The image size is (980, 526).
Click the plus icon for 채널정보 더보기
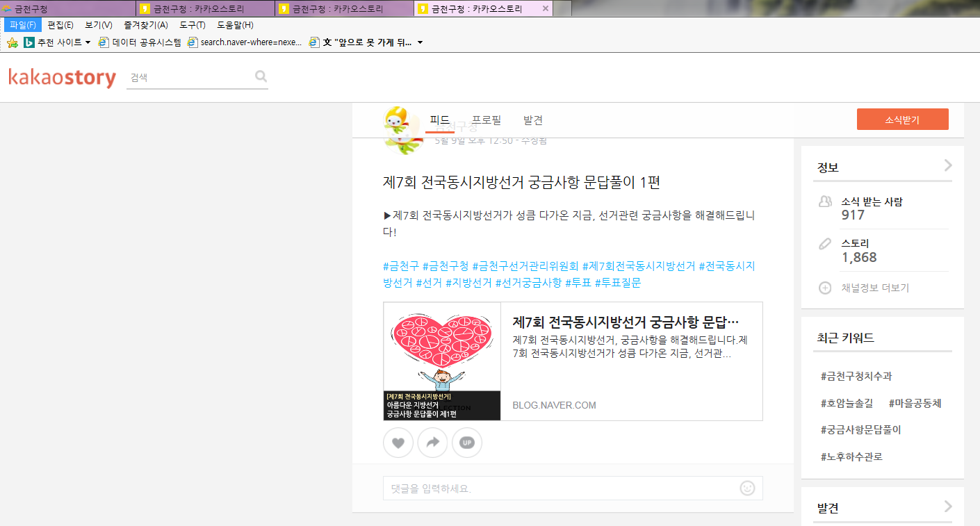tap(825, 288)
